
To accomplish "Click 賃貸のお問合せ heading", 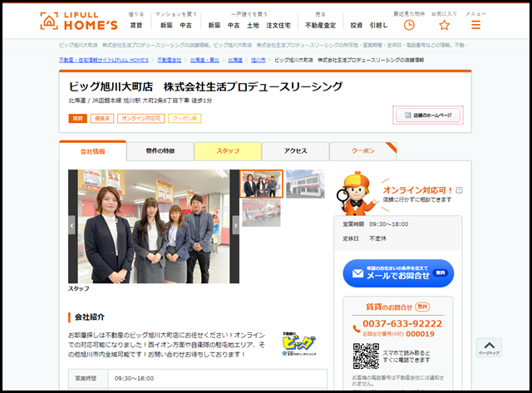I will [389, 307].
